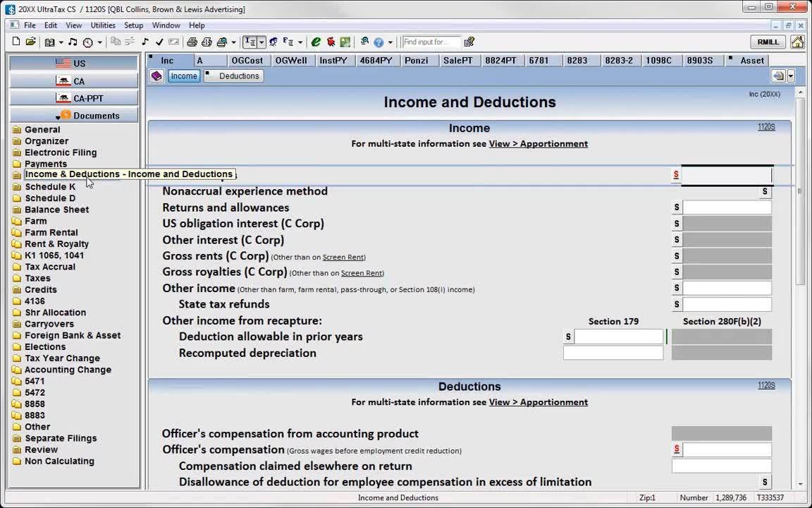This screenshot has width=812, height=508.
Task: Go to home page via house icon
Action: (x=797, y=42)
